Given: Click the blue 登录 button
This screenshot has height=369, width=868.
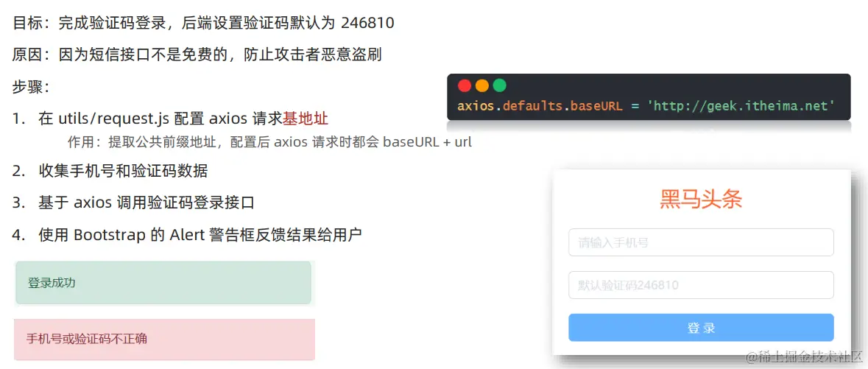Looking at the screenshot, I should coord(701,328).
